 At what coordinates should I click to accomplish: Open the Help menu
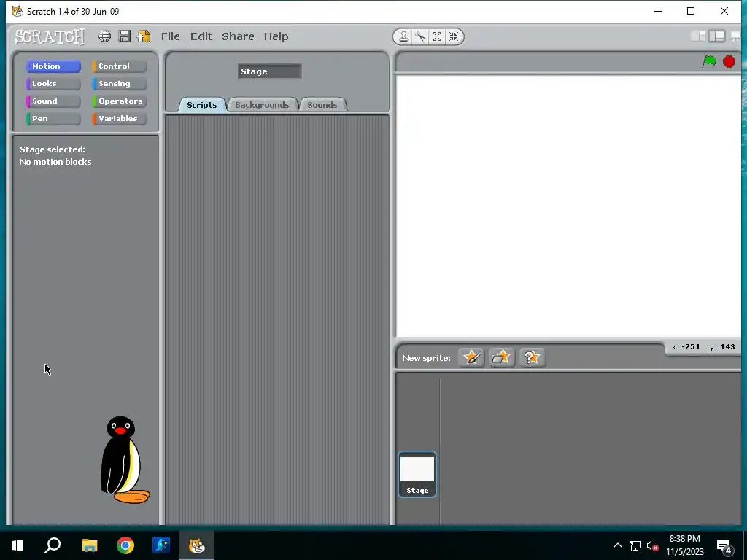276,36
